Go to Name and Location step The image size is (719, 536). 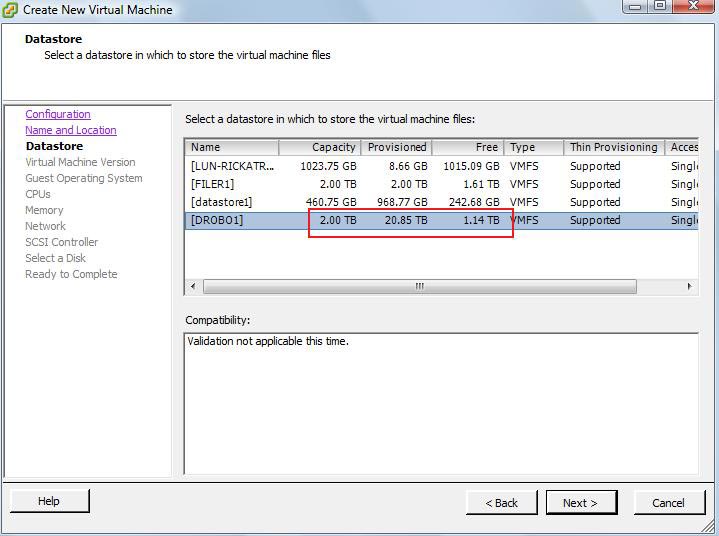[x=70, y=130]
